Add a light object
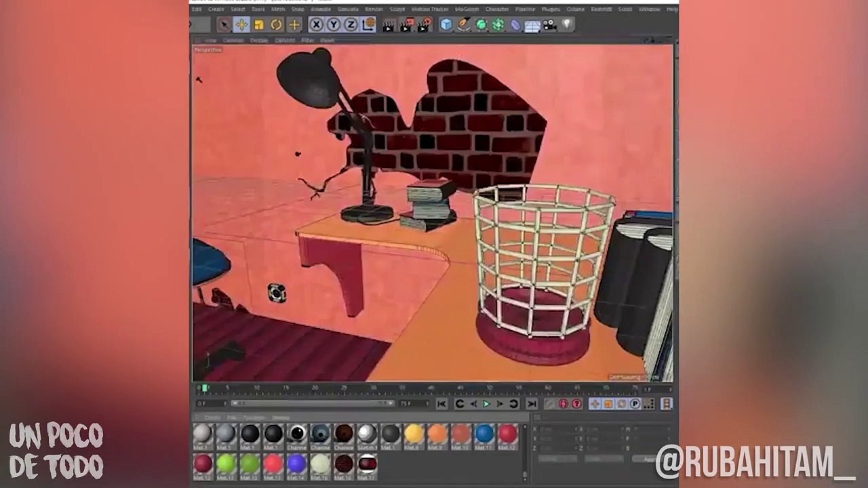This screenshot has width=868, height=488. (567, 25)
